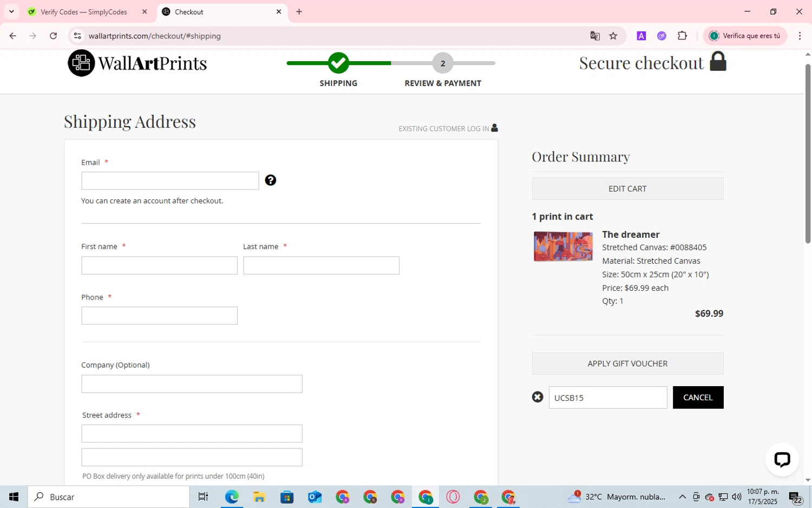The image size is (812, 508).
Task: Click The dreamer product thumbnail
Action: click(563, 246)
